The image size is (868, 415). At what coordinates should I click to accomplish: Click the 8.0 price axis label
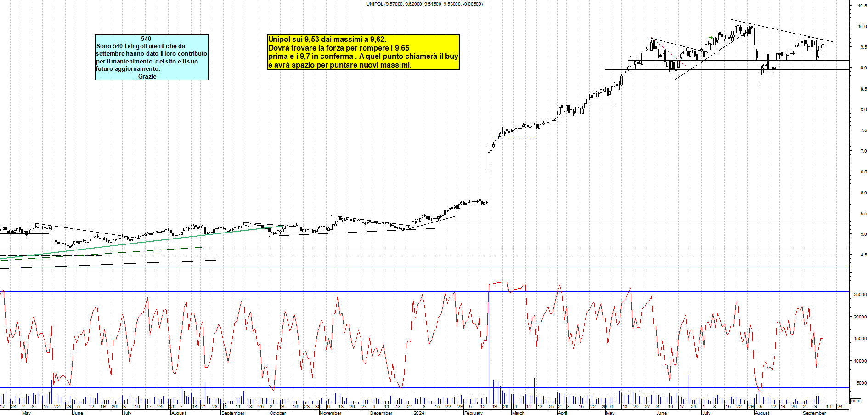[863, 109]
